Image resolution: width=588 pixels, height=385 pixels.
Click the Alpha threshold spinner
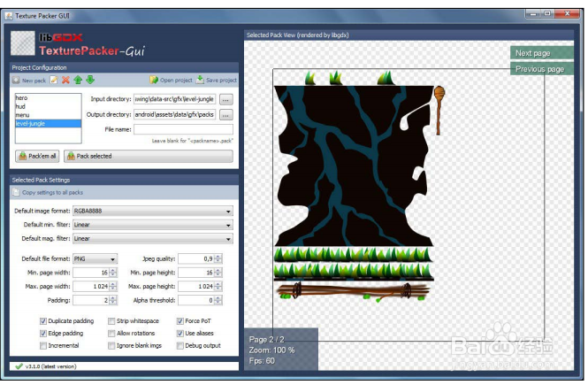pos(200,301)
